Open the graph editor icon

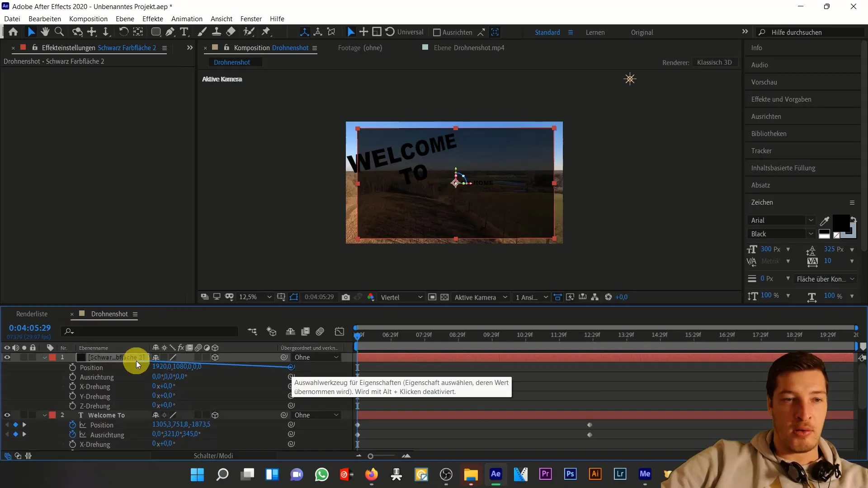[x=340, y=332]
